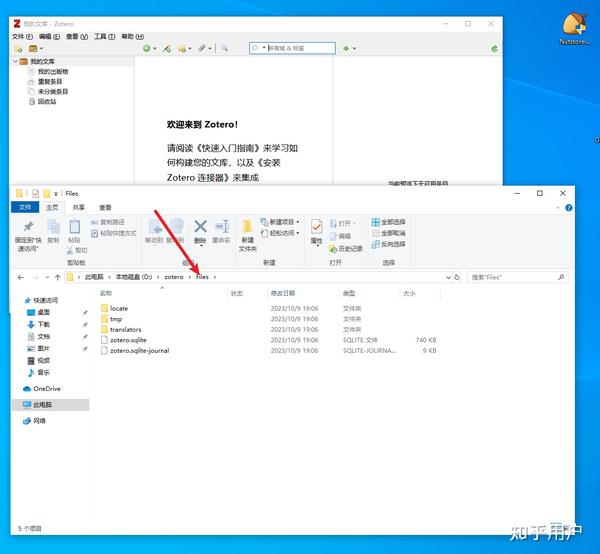Viewport: 600px width, 554px height.
Task: Click the Advanced Search magnifier icon in Zotero
Action: [x=225, y=48]
